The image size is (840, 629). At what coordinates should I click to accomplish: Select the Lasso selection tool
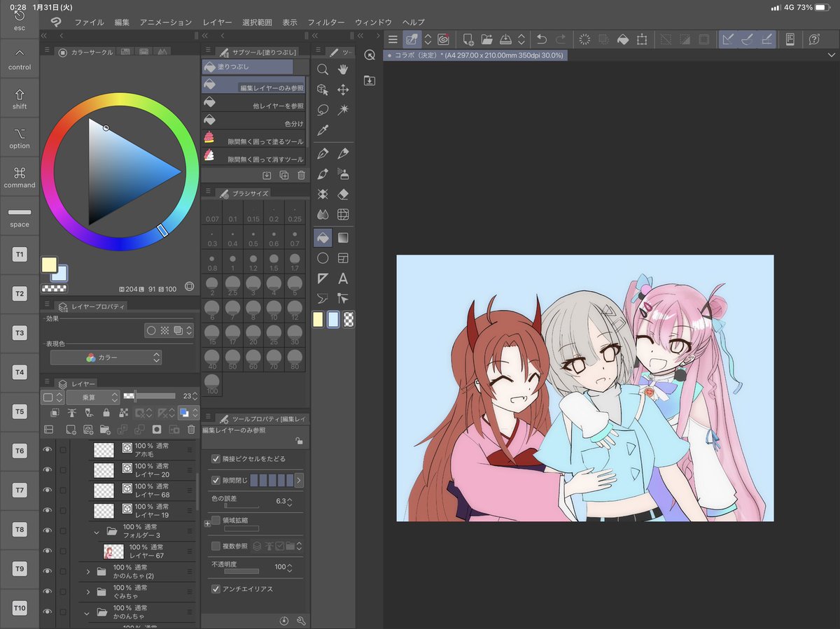[x=323, y=110]
